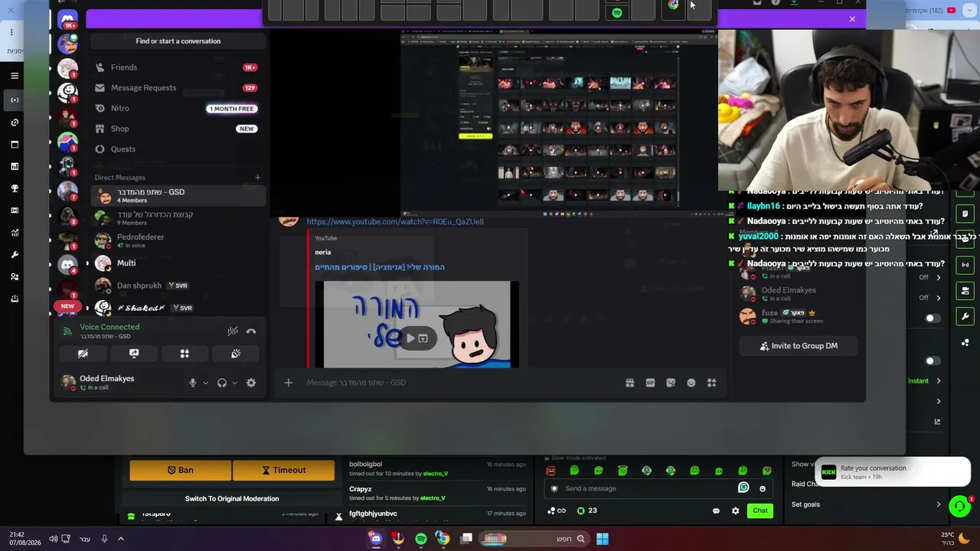The width and height of the screenshot is (980, 551).
Task: Start an activity from the voice panel
Action: pyautogui.click(x=185, y=354)
